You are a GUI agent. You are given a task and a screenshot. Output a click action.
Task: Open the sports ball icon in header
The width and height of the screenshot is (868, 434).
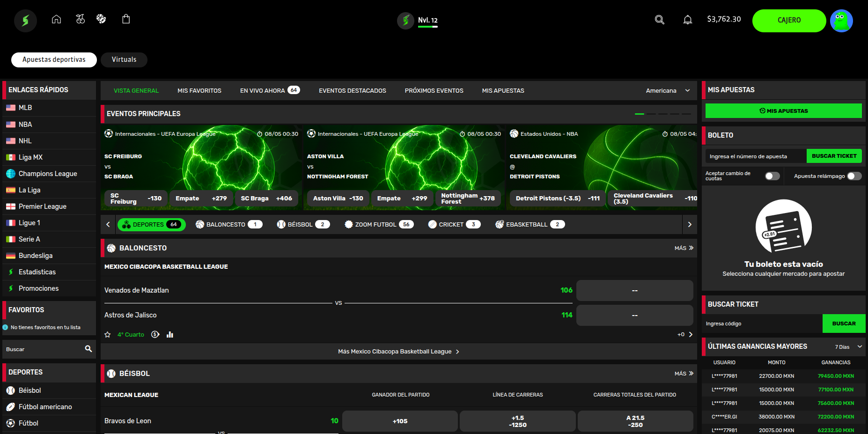101,19
